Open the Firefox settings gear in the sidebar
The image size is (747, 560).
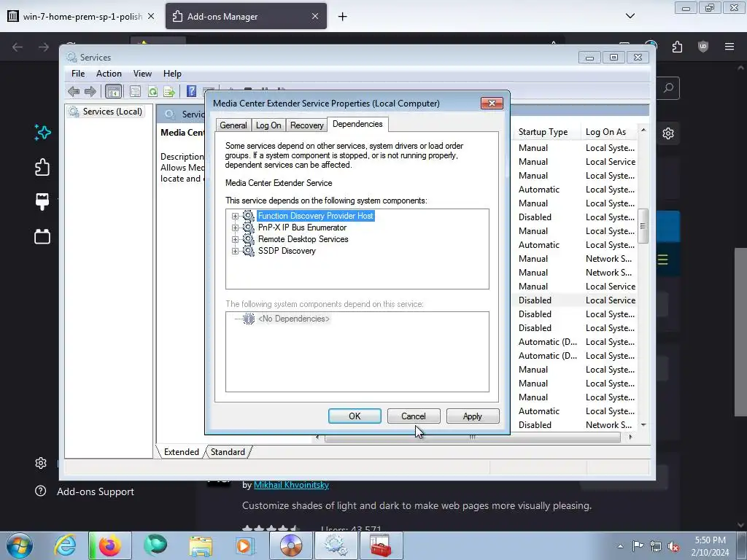(x=41, y=463)
